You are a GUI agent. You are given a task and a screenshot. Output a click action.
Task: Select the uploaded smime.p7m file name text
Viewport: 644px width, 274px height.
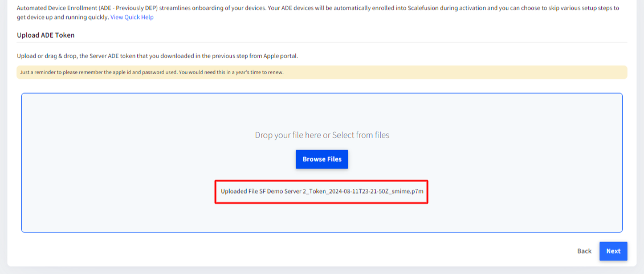(321, 191)
